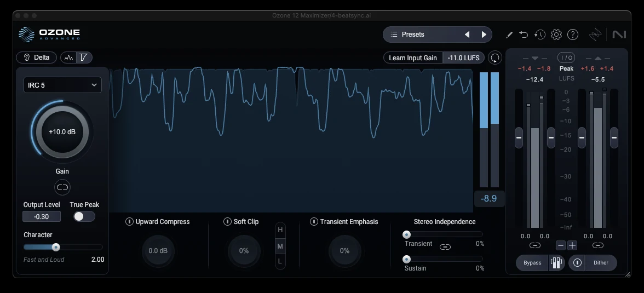Click Learn Input Gain
644x293 pixels.
click(x=413, y=58)
